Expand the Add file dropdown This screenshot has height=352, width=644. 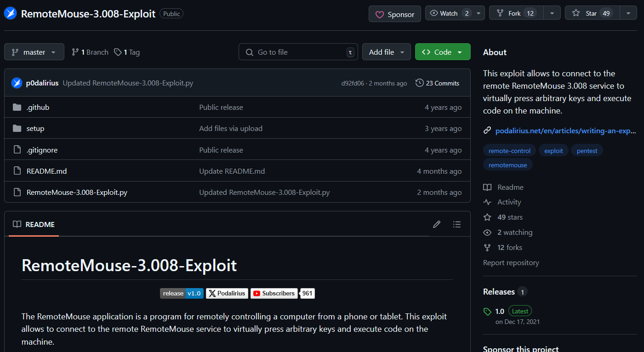pyautogui.click(x=386, y=52)
